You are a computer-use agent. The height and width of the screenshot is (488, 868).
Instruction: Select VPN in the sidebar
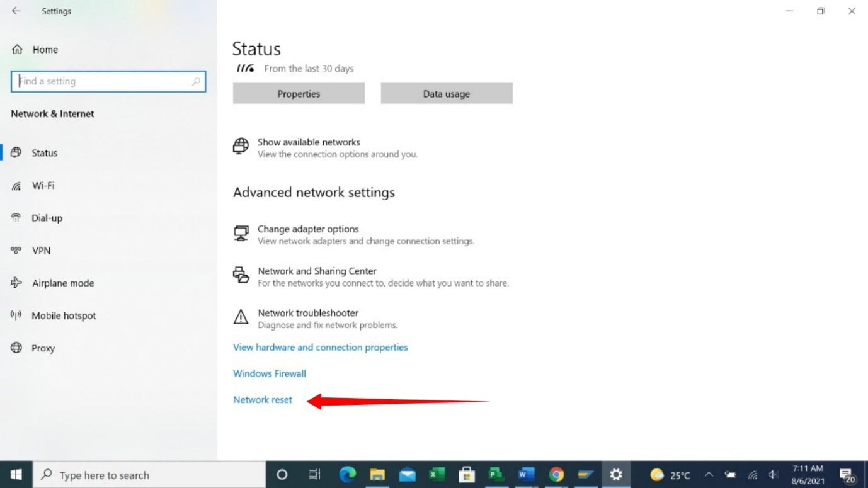[40, 250]
